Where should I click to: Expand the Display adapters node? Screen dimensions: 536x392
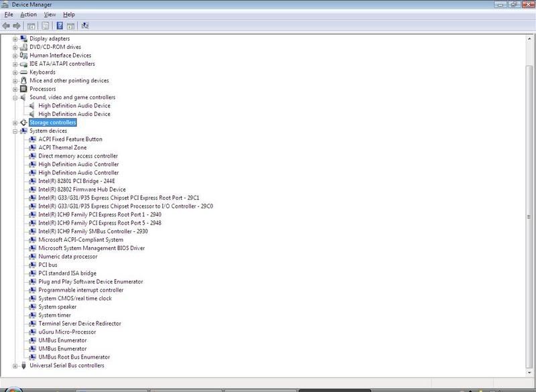15,39
